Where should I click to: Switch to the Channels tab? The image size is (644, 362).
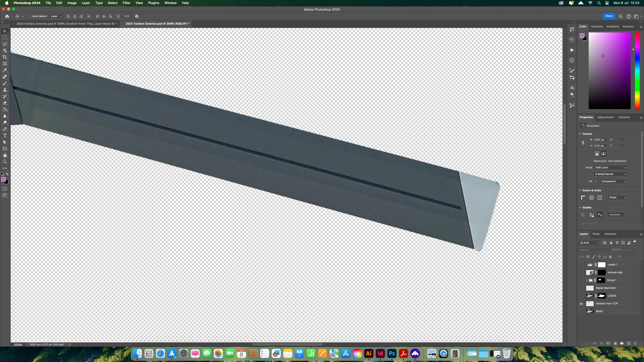point(610,234)
